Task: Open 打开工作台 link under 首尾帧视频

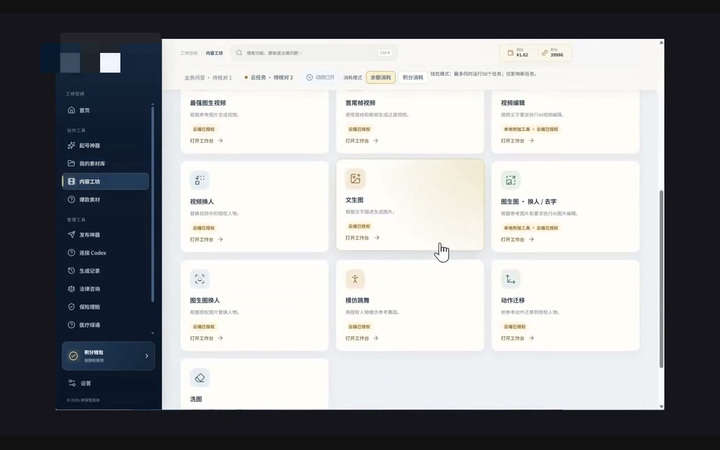Action: pos(362,141)
